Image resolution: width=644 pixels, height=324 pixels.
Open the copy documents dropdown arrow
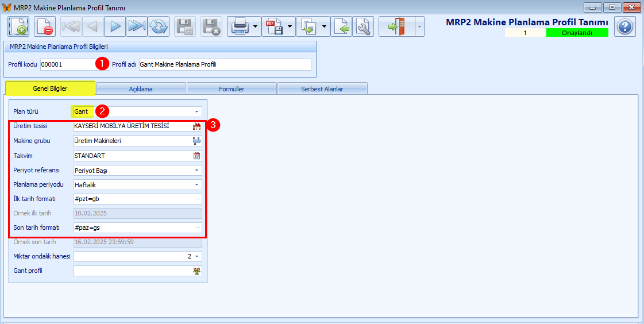click(324, 26)
